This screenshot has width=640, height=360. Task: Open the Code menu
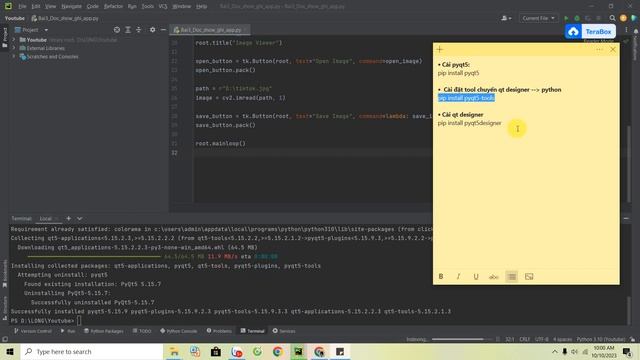tap(93, 6)
